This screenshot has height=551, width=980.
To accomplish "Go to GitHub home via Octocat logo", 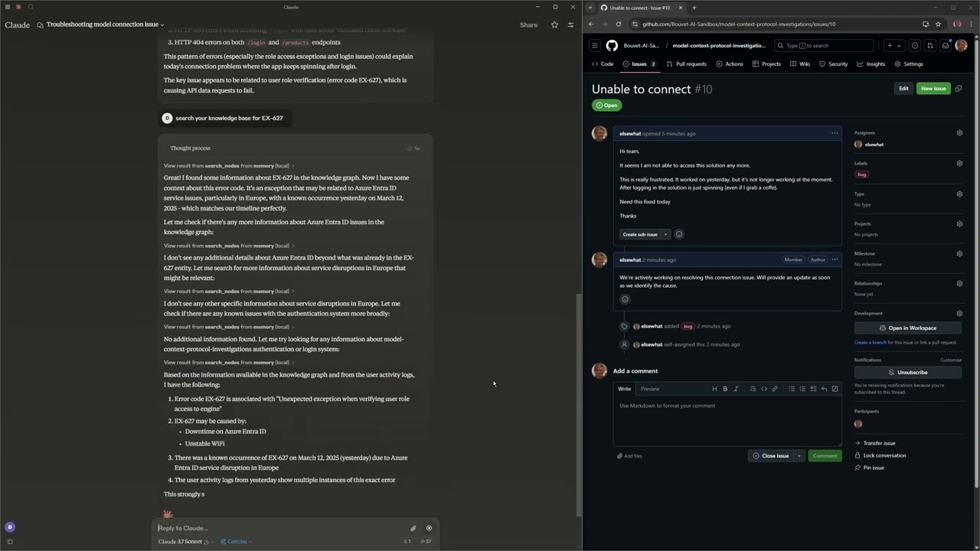I will (x=612, y=46).
